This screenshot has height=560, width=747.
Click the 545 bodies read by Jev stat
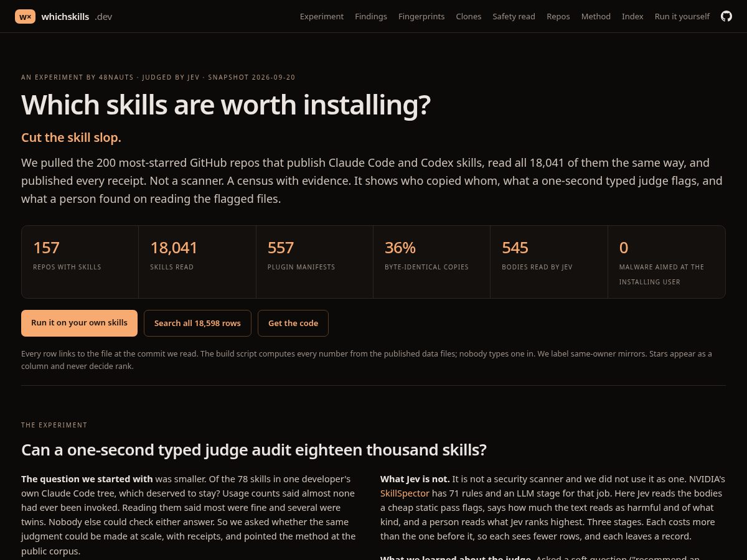[549, 262]
